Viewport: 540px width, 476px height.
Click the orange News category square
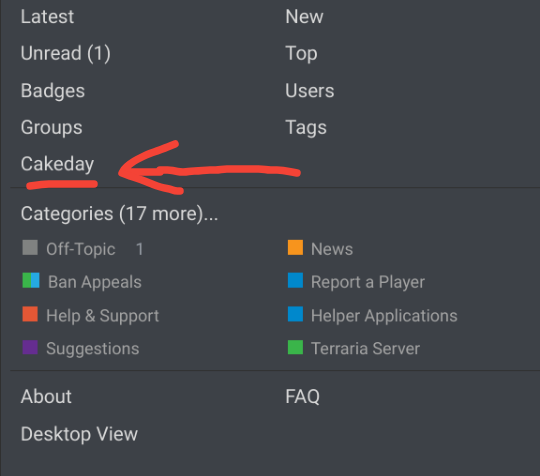[x=295, y=248]
